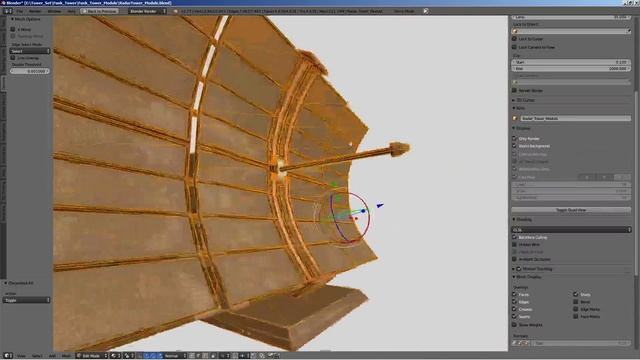640x360 pixels.
Task: Click the Blender logo icon in the info header
Action: 176,11
